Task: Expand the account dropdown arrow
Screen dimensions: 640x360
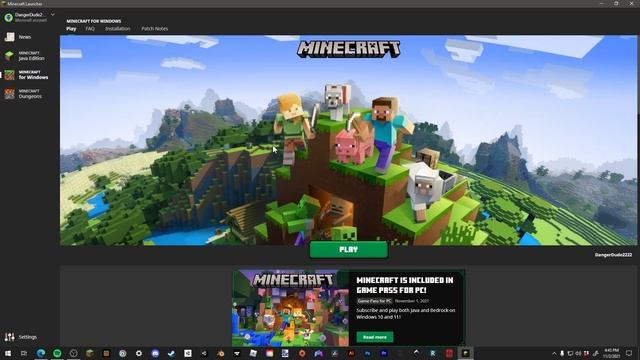Action: tap(53, 15)
